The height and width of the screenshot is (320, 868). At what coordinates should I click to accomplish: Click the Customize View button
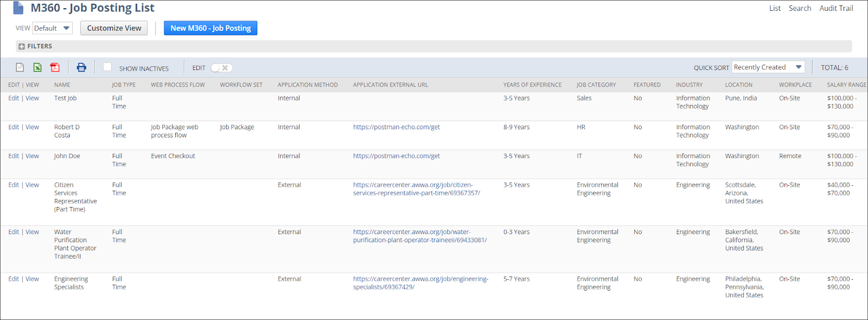point(114,28)
